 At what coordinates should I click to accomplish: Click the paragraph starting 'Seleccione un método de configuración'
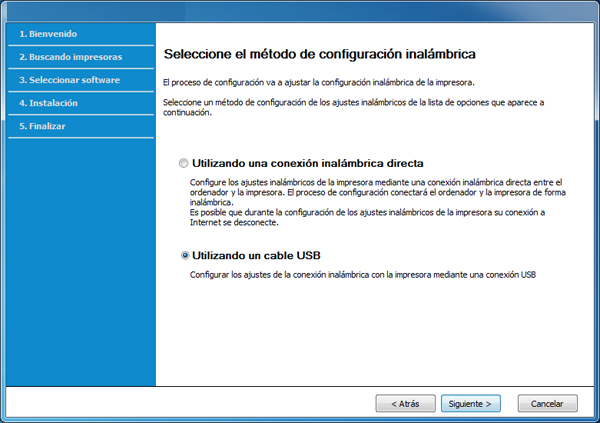point(354,107)
